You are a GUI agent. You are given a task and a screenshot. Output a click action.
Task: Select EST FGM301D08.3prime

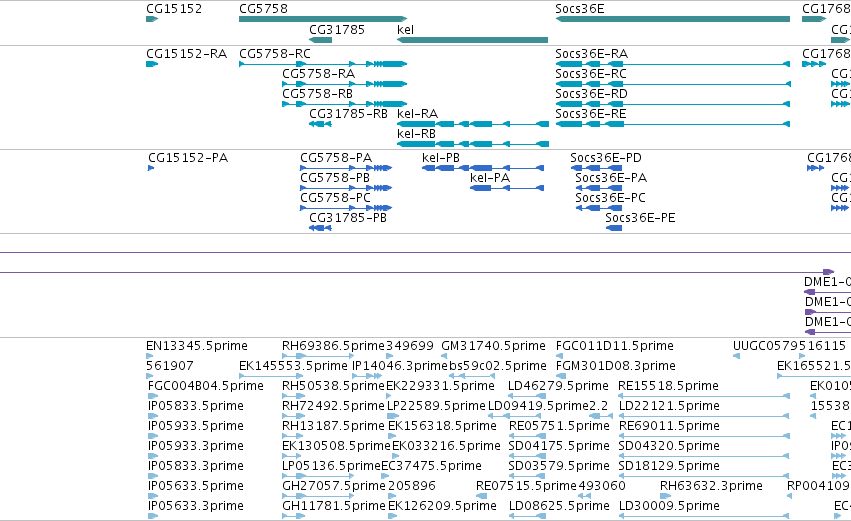click(x=615, y=366)
